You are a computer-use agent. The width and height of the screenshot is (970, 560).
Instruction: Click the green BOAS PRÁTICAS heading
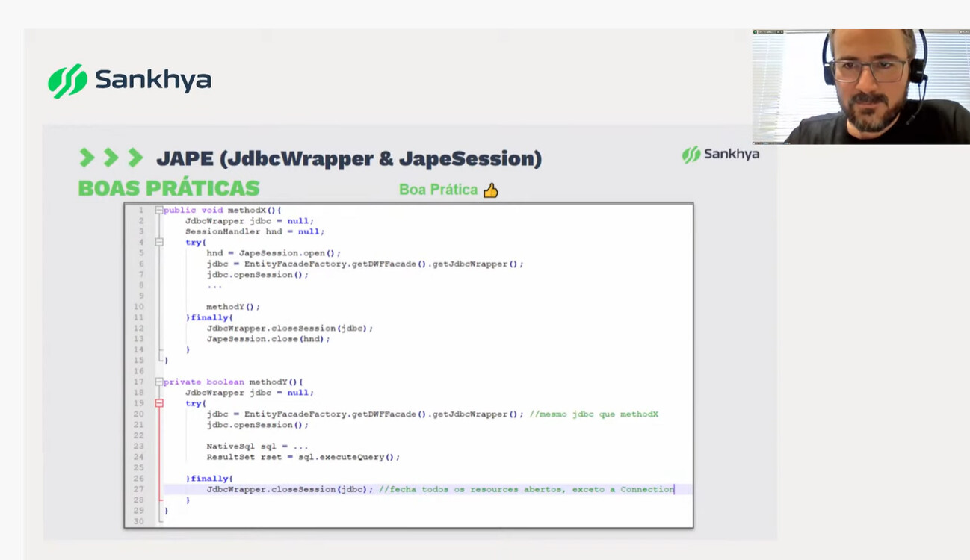[169, 188]
